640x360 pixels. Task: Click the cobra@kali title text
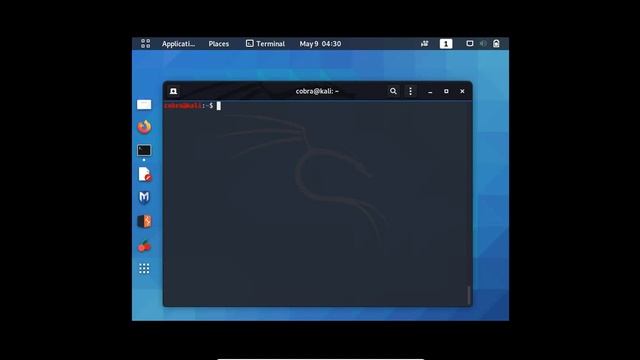[x=317, y=91]
